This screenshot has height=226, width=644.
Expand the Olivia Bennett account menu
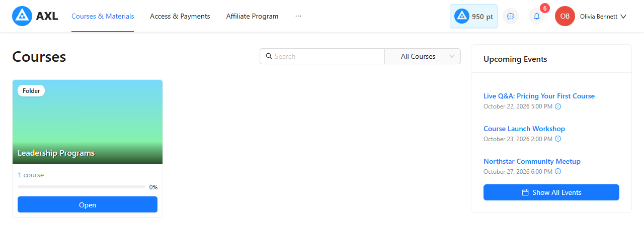603,16
